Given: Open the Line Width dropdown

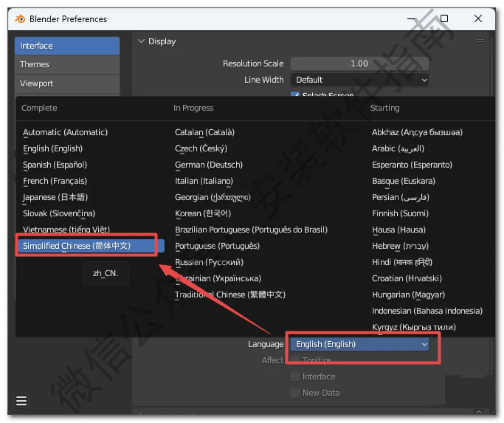Looking at the screenshot, I should click(359, 80).
